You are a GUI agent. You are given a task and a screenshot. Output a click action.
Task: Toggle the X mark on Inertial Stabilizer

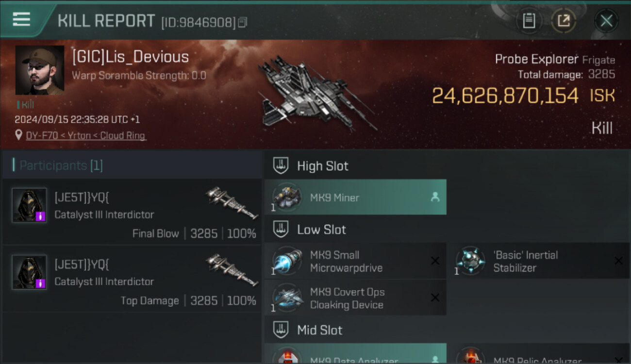click(x=618, y=261)
